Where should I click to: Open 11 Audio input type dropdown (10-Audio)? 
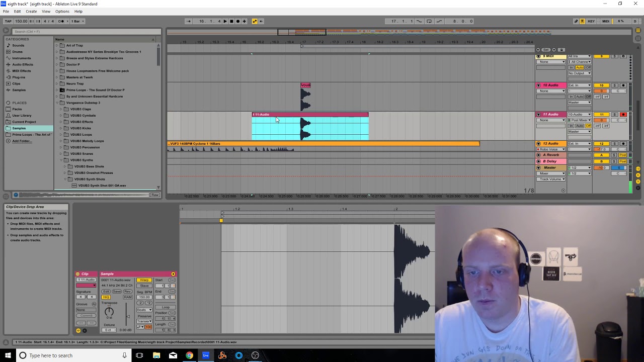point(580,115)
